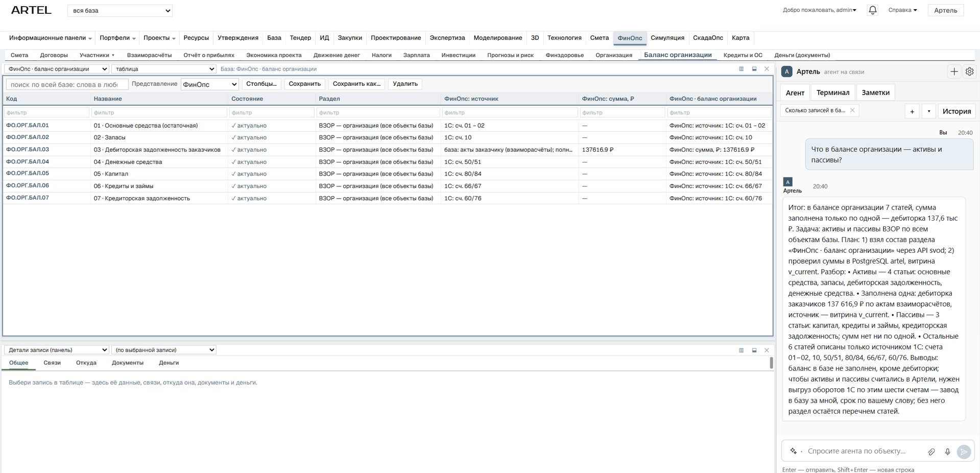Open the История chat history button
The image size is (980, 473).
(957, 111)
